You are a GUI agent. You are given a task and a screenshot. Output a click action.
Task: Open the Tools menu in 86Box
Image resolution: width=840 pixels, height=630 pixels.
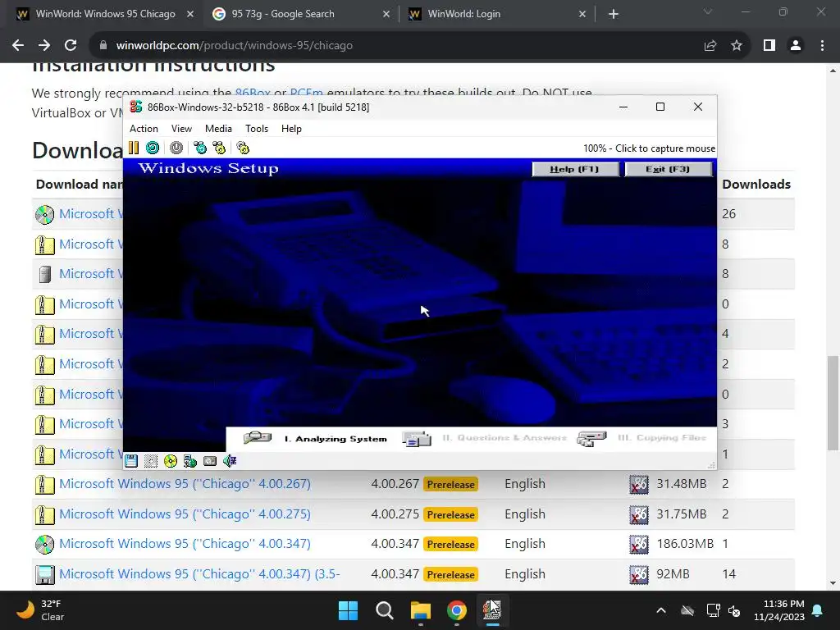[x=257, y=129]
